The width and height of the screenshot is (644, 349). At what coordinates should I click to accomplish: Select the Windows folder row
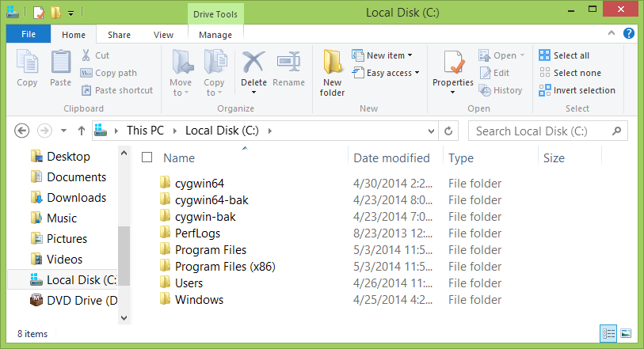coord(330,300)
